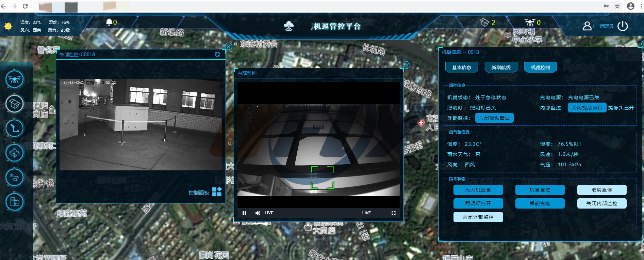Click the LIVE indicator on right of player

coord(366,213)
